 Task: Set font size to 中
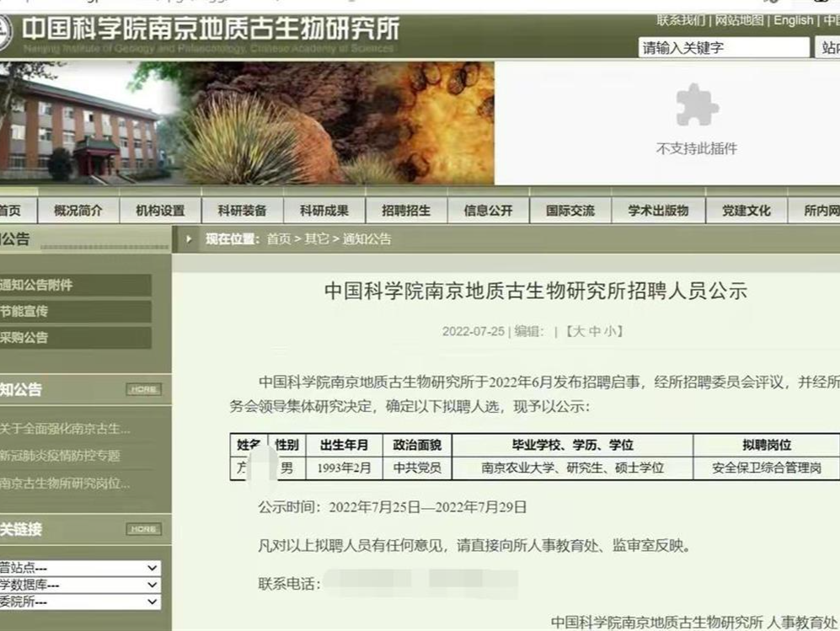click(x=594, y=332)
